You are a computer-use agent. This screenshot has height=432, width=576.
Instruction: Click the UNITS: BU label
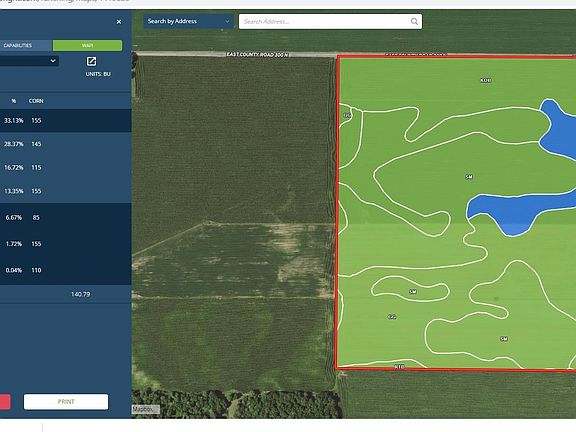(x=98, y=74)
